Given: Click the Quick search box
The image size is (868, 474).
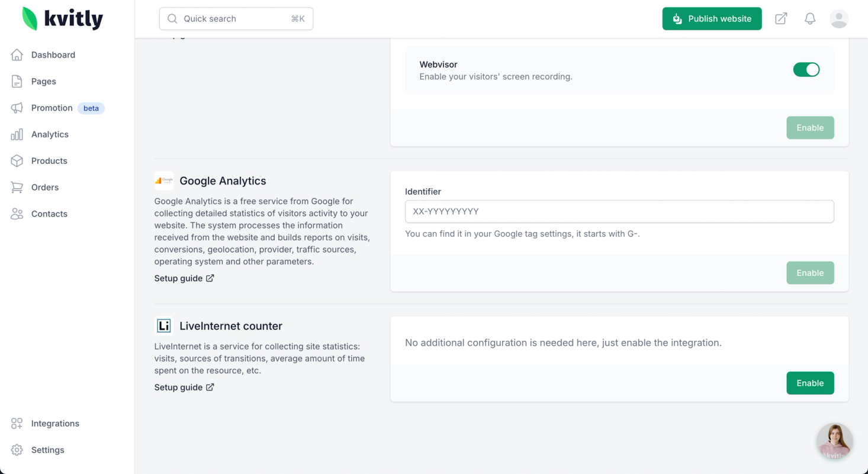Looking at the screenshot, I should coord(236,19).
